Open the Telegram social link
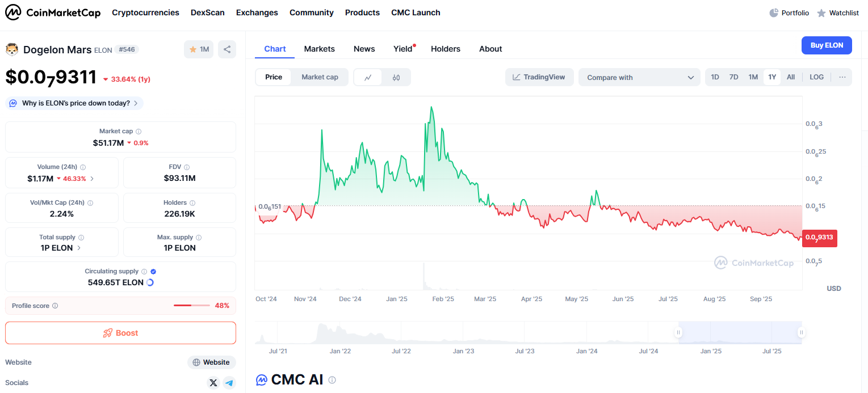This screenshot has height=393, width=868. [229, 383]
